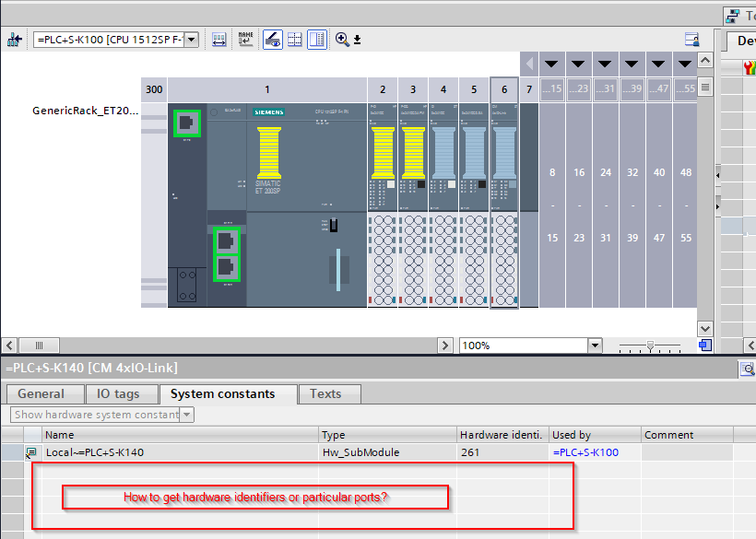Follow the =PLC+S-K100 link in Used by

point(585,452)
